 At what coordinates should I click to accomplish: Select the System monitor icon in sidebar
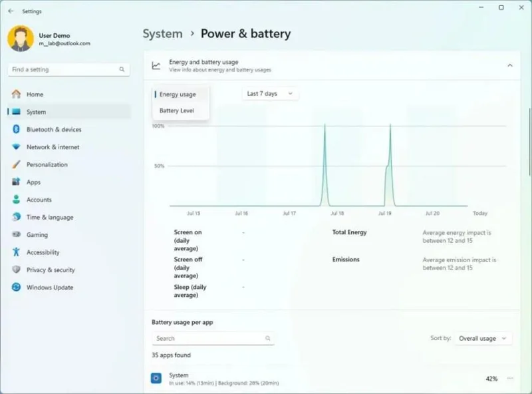pyautogui.click(x=16, y=112)
